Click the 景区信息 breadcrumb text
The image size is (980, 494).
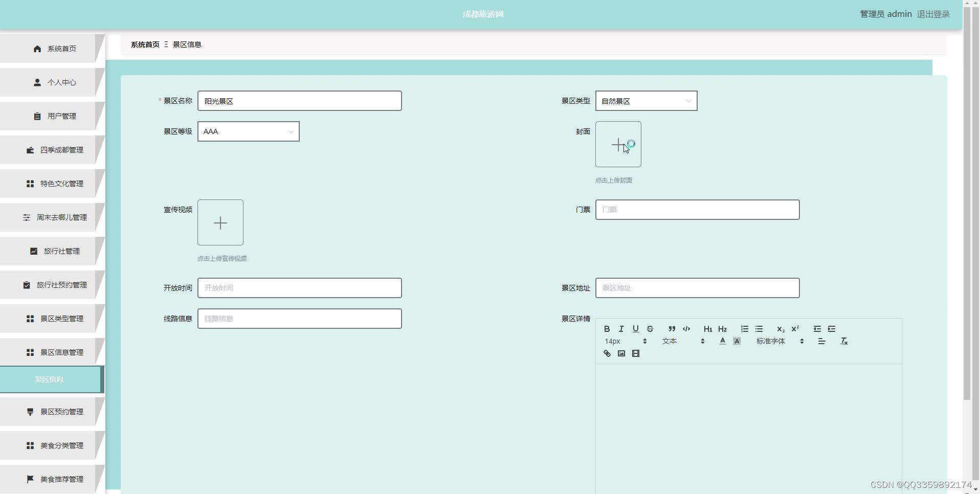coord(187,44)
